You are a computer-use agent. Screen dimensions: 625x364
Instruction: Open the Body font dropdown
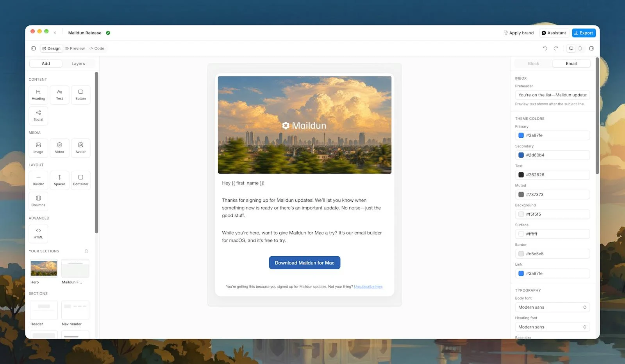pyautogui.click(x=552, y=307)
